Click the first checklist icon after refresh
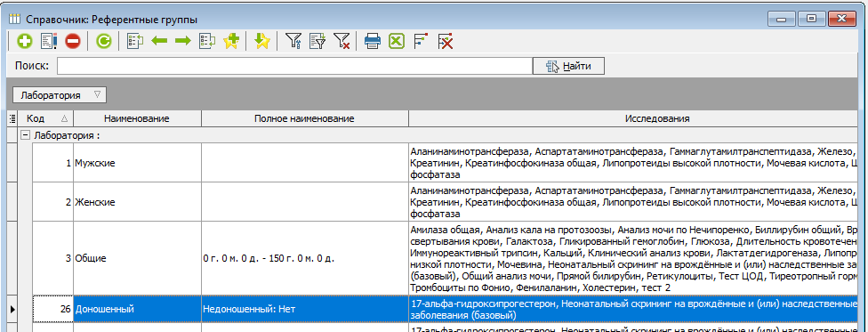This screenshot has height=332, width=868. coord(135,41)
